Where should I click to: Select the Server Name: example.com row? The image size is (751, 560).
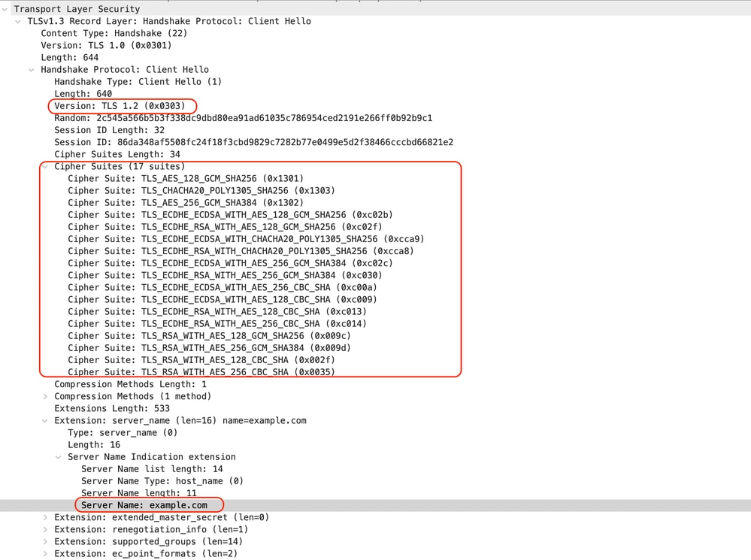coord(144,505)
